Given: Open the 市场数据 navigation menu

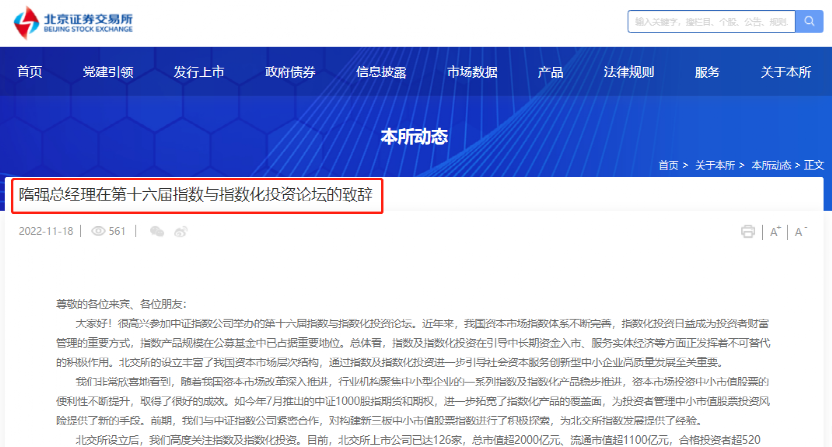Looking at the screenshot, I should 472,72.
